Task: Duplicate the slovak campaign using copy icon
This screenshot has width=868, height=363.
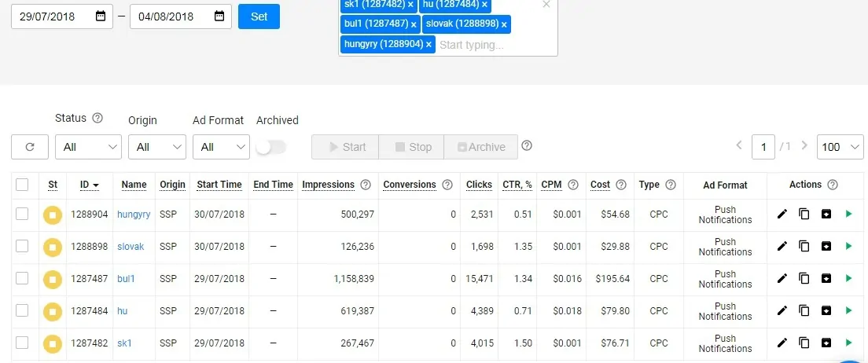Action: pos(804,246)
